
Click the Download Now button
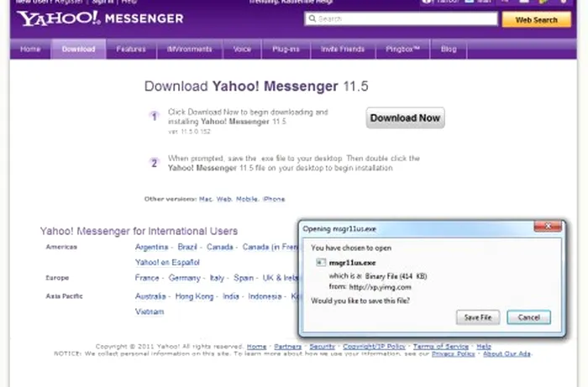[x=405, y=118]
